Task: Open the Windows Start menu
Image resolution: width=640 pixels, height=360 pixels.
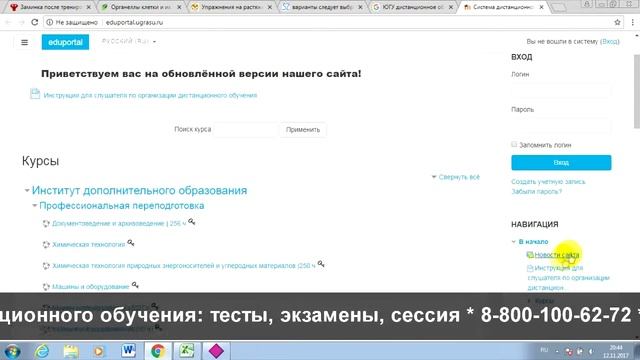Action: pyautogui.click(x=13, y=351)
